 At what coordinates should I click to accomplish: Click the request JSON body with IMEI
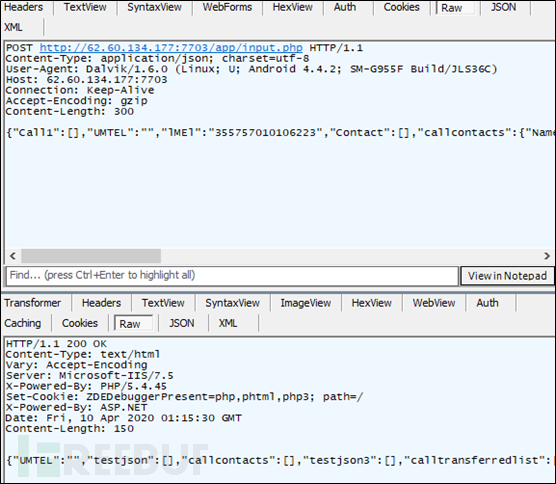click(280, 133)
